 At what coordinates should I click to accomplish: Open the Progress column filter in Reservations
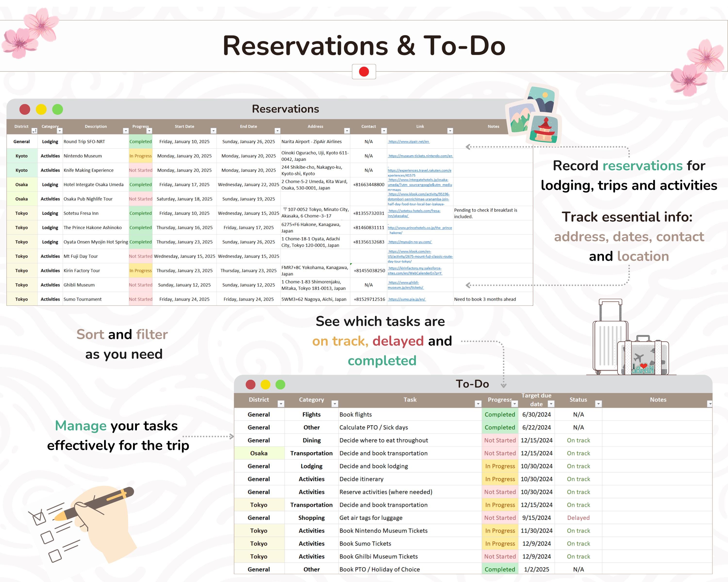click(150, 130)
